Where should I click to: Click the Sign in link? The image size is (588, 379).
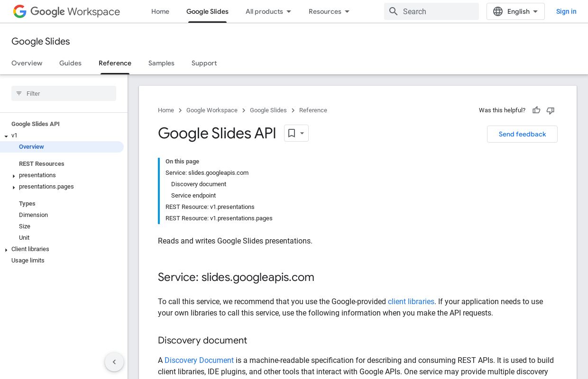click(566, 11)
